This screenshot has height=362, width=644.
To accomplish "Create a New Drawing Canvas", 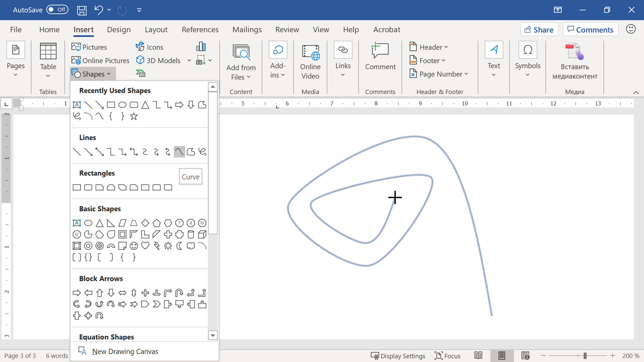I will 125,351.
